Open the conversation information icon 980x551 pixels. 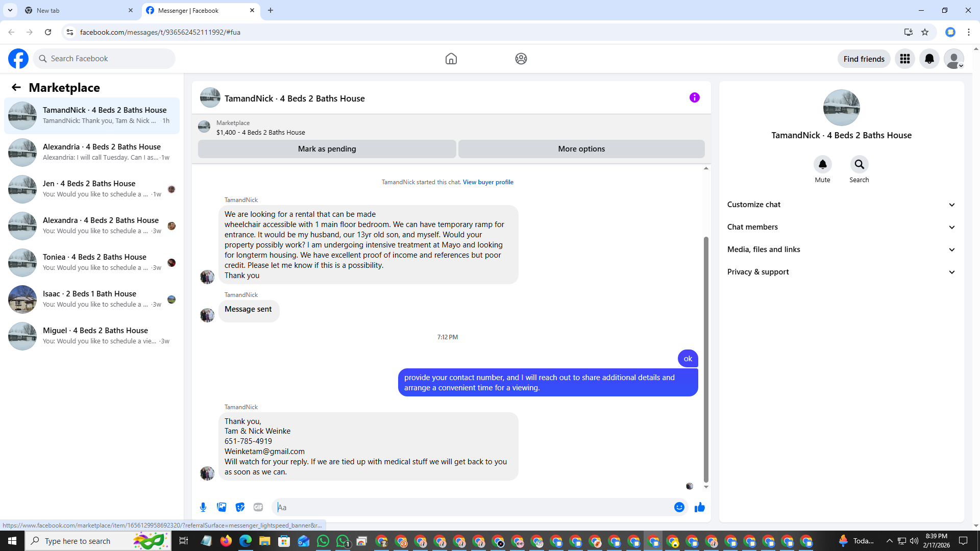pos(694,97)
